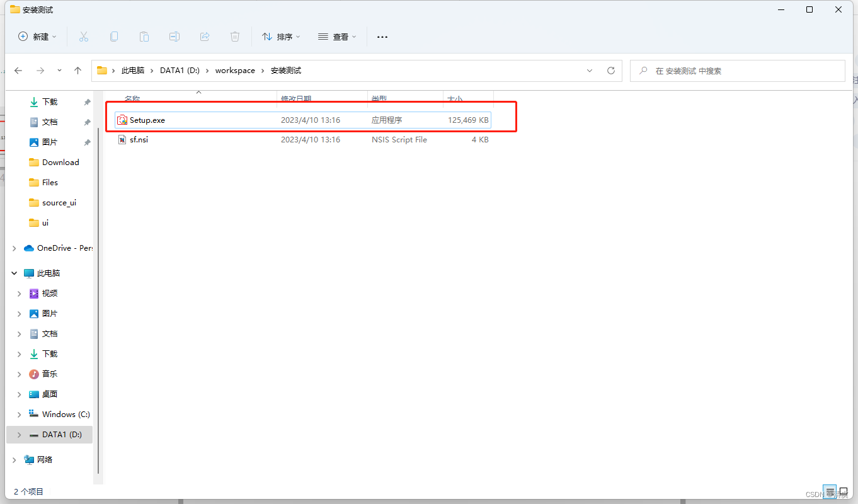Expand the Windows (C:) tree node
Viewport: 858px width, 504px height.
[20, 415]
